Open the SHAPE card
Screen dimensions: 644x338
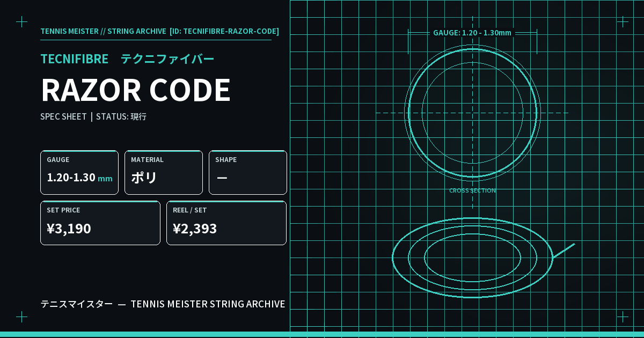(248, 173)
